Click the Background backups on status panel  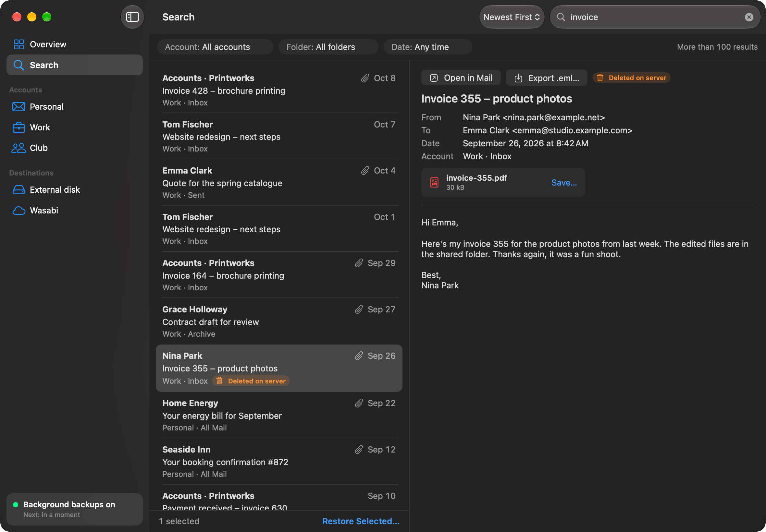(x=75, y=509)
